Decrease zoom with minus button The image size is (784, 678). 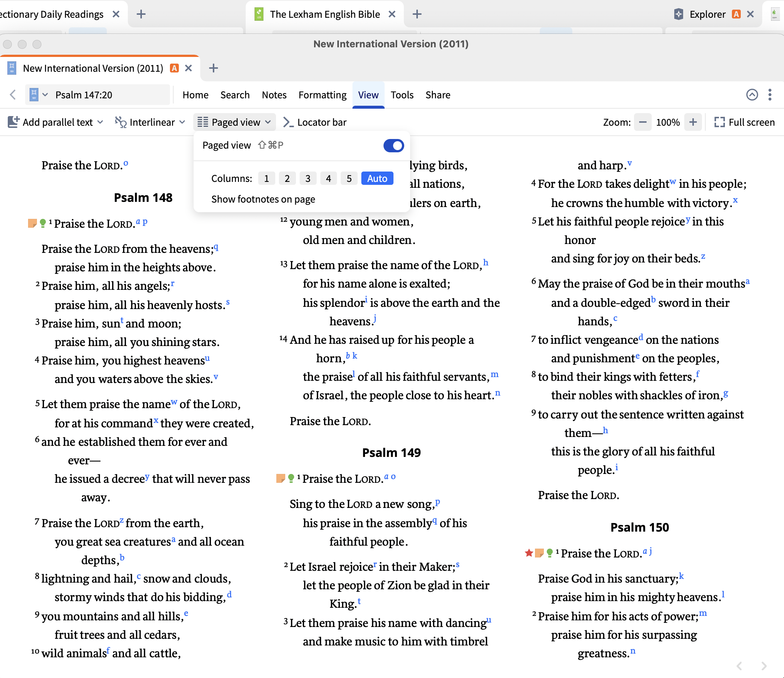(642, 122)
